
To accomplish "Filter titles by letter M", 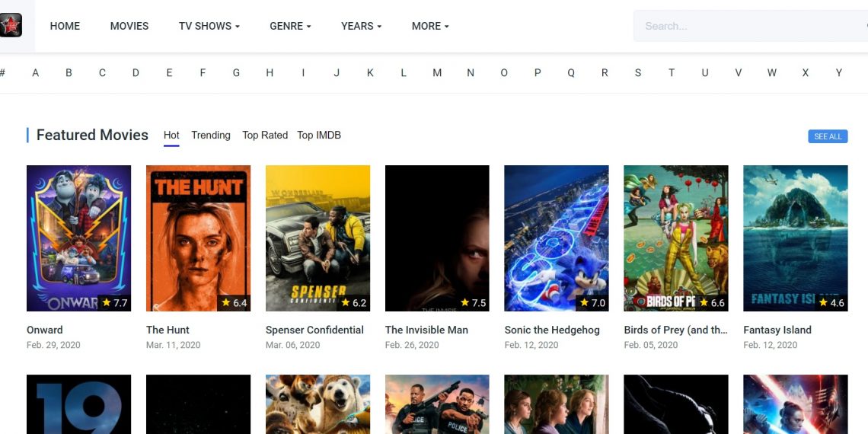I will pyautogui.click(x=437, y=72).
